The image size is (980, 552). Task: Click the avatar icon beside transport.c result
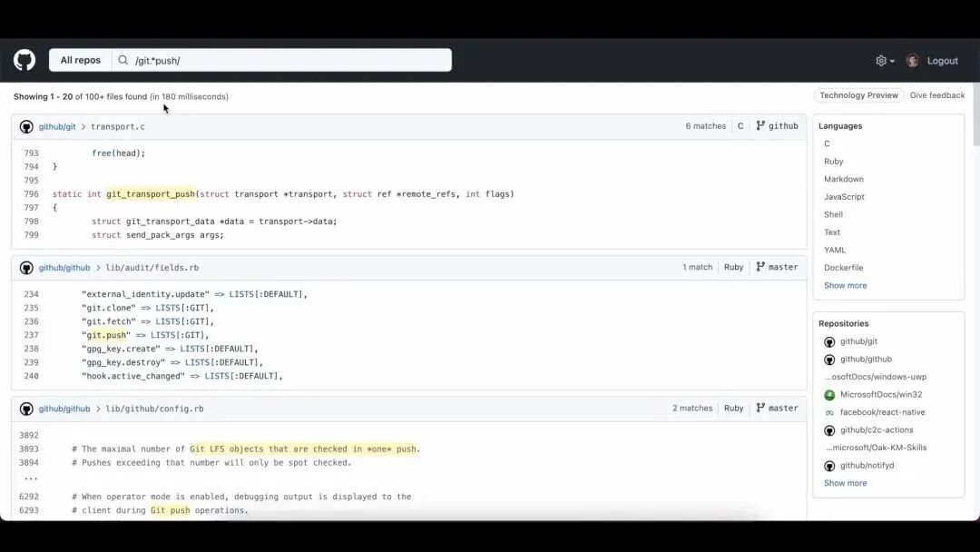click(26, 127)
